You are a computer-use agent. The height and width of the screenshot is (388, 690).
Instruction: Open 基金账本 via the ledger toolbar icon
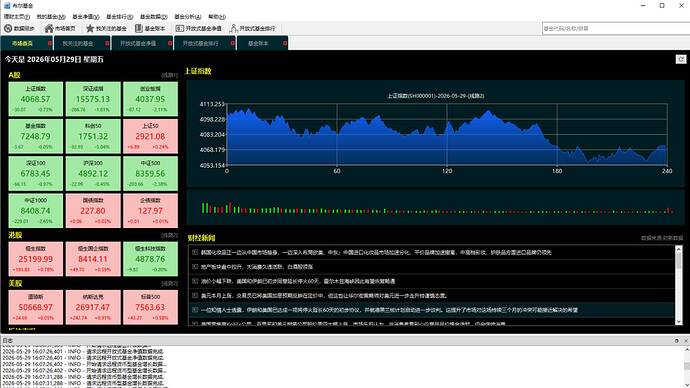coord(139,29)
